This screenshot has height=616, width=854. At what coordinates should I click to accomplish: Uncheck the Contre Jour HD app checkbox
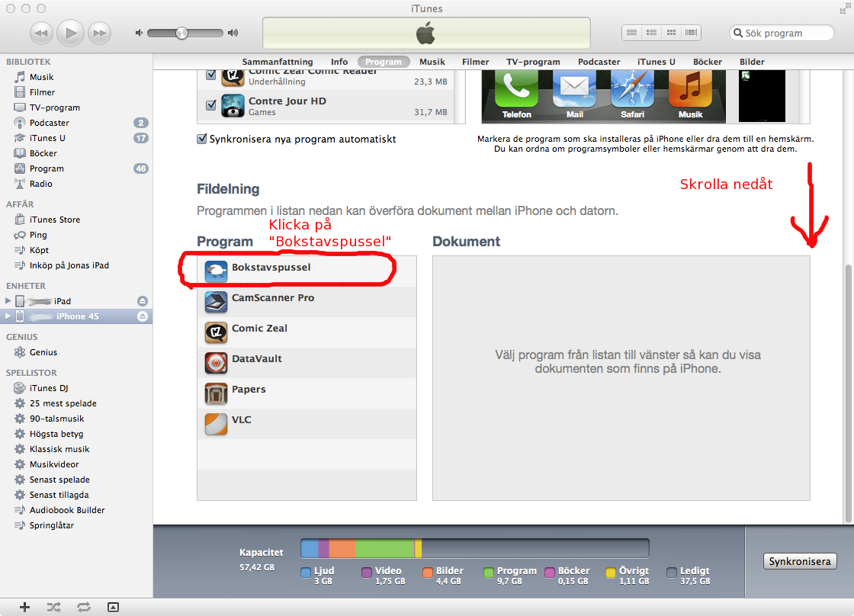(210, 105)
